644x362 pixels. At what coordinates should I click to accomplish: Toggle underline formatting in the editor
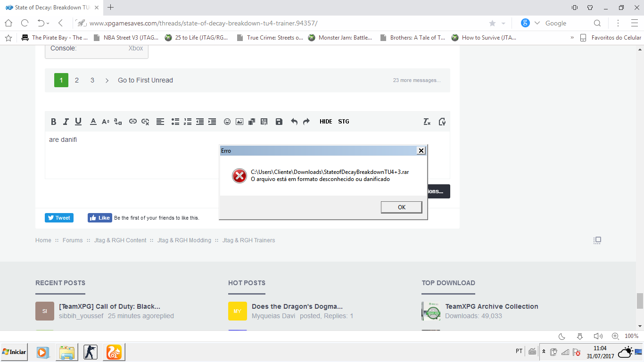78,122
